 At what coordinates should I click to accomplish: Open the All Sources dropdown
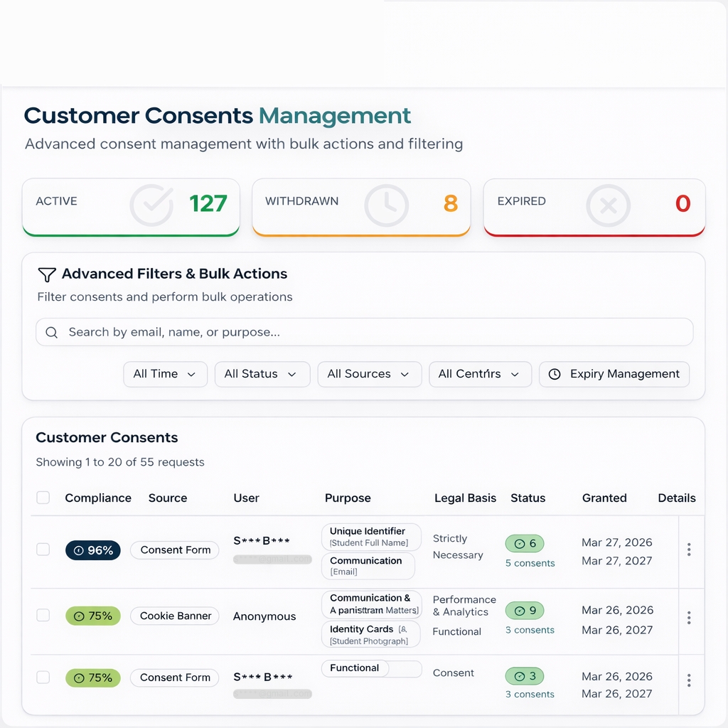click(368, 374)
